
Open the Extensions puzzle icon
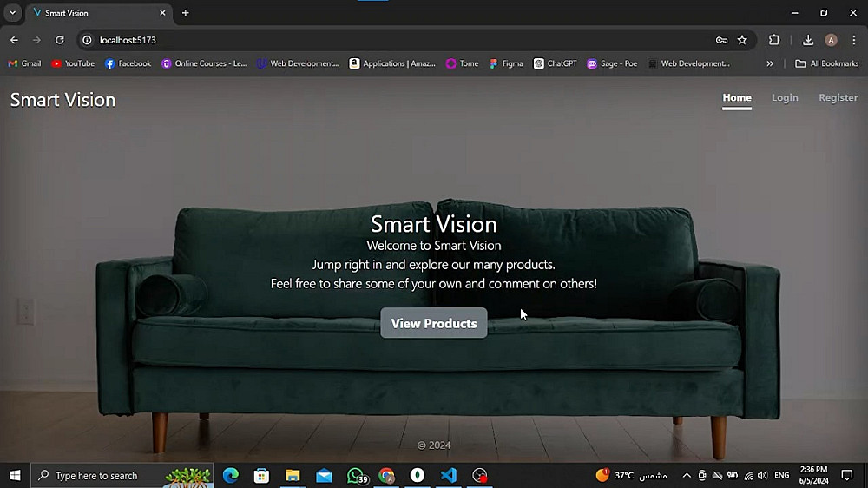tap(774, 40)
